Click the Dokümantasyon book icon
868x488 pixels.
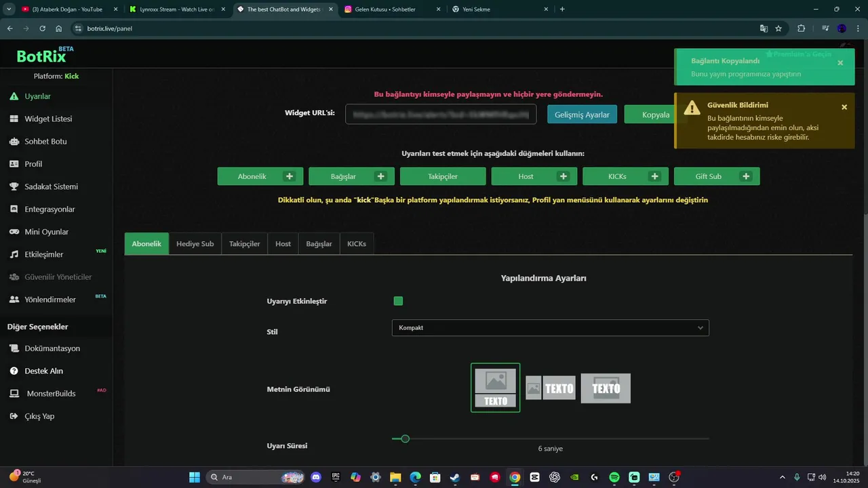tap(14, 348)
